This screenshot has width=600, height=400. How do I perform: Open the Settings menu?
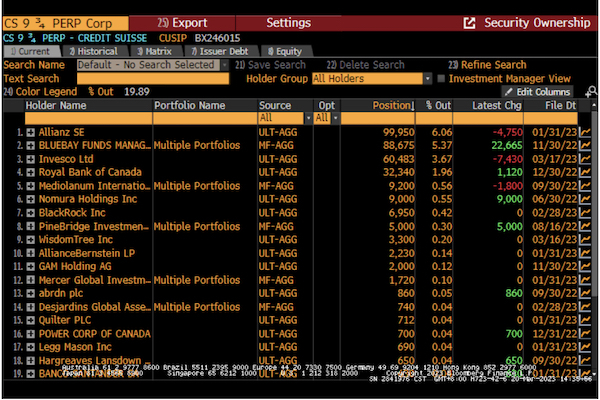tap(289, 23)
